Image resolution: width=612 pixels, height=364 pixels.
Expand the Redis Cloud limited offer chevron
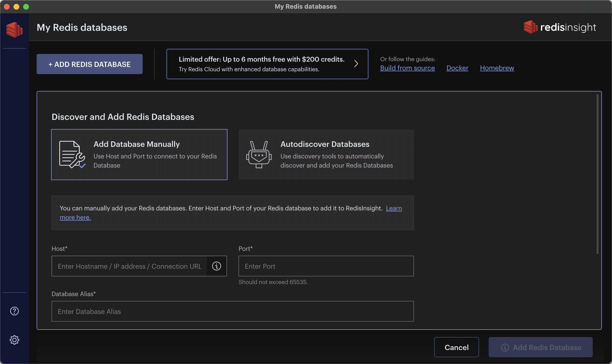coord(356,64)
